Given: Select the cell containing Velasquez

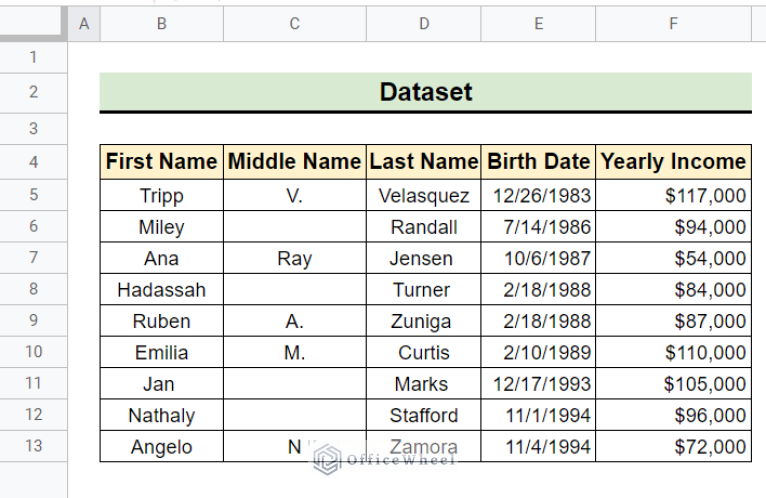Looking at the screenshot, I should (x=424, y=195).
